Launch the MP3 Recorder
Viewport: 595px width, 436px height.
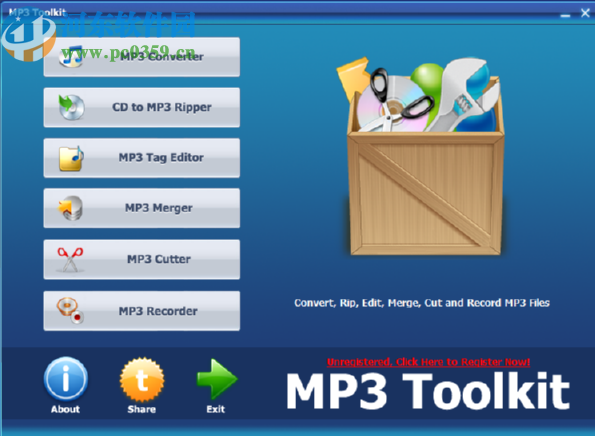point(142,311)
